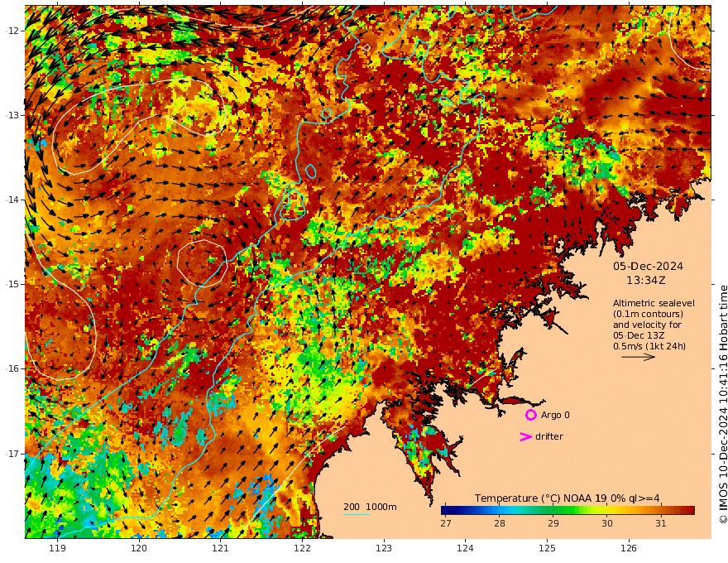Image resolution: width=728 pixels, height=563 pixels.
Task: Click the color bar tick label 28
Action: 499,523
